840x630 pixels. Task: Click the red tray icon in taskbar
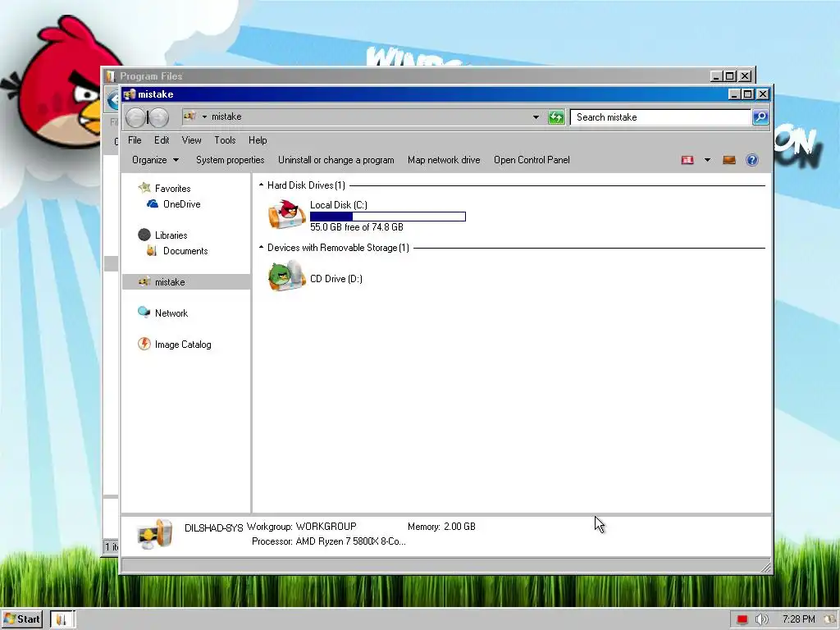tap(742, 619)
